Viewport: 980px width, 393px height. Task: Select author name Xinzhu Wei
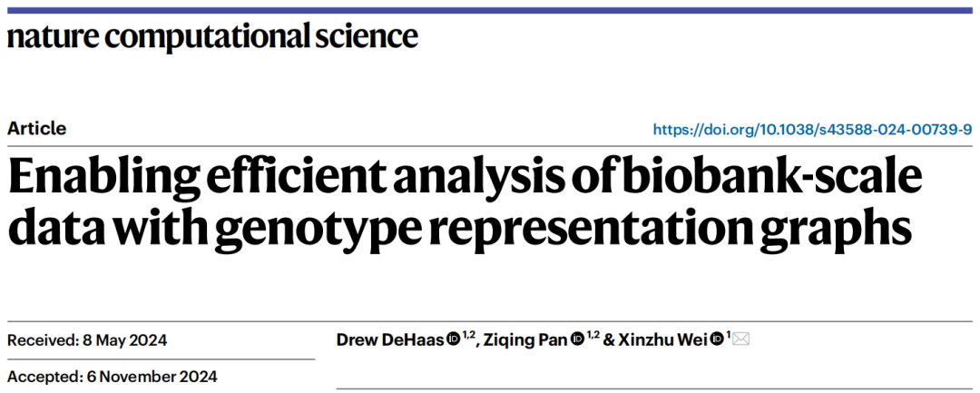click(663, 339)
